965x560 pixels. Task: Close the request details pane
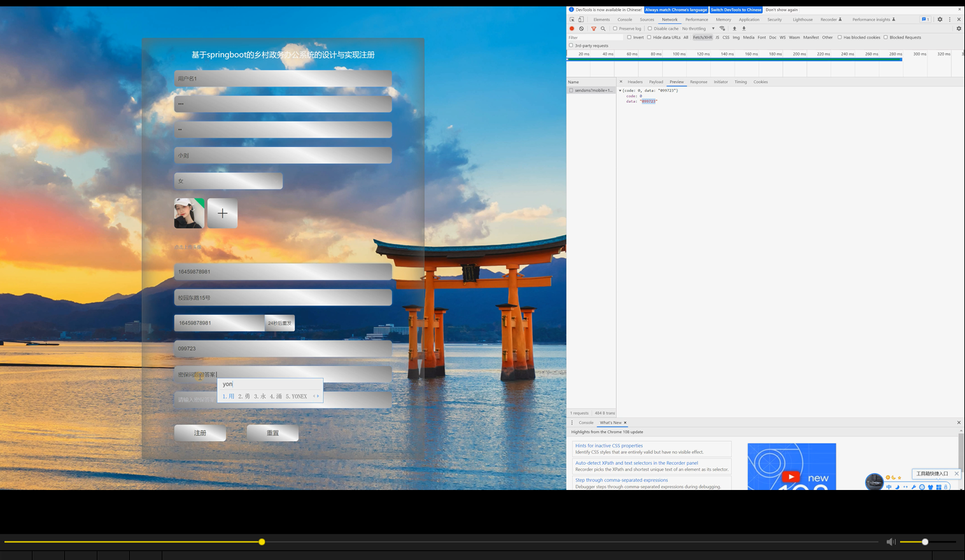click(x=621, y=81)
